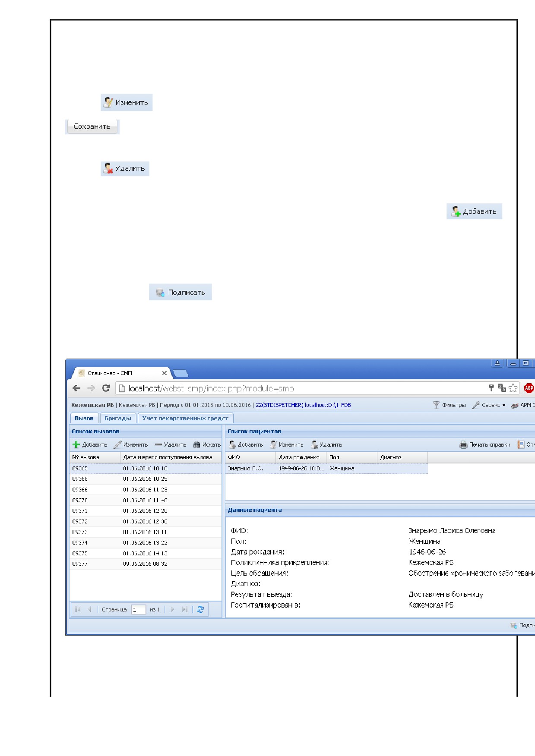
Task: Switch to the Вызов tab
Action: (84, 418)
